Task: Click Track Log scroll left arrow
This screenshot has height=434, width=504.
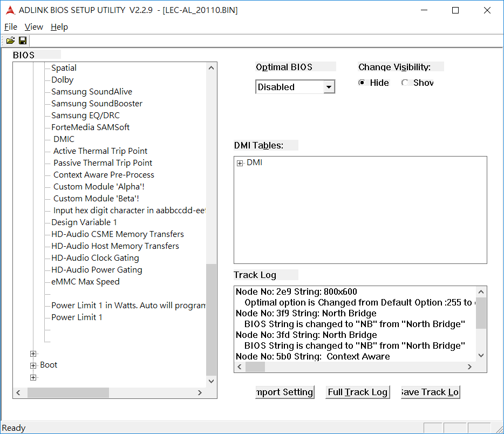Action: (x=240, y=367)
